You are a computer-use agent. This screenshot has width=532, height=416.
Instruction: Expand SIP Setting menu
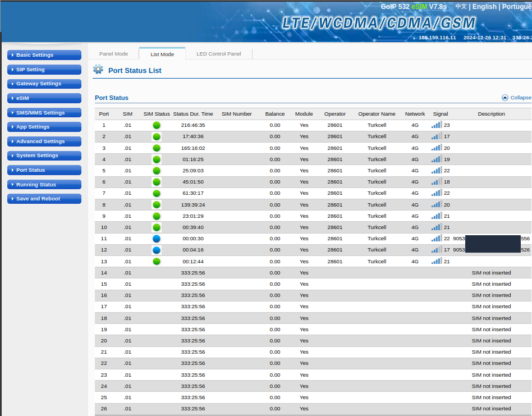44,70
